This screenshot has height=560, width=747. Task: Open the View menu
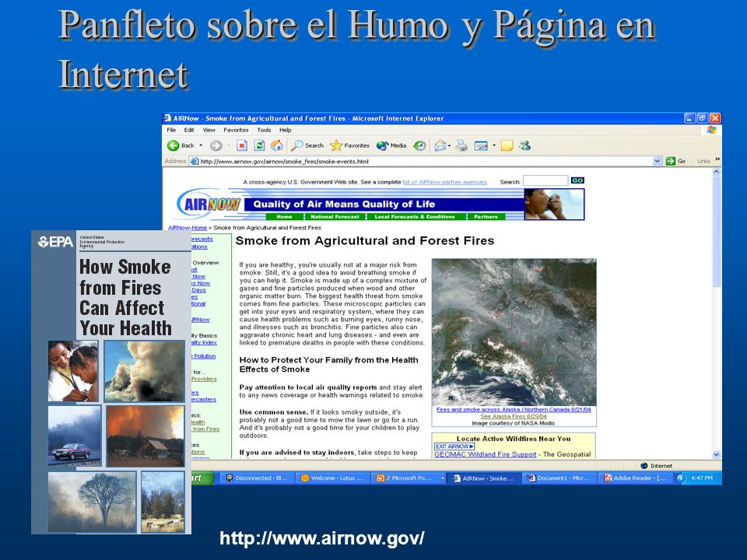click(209, 130)
